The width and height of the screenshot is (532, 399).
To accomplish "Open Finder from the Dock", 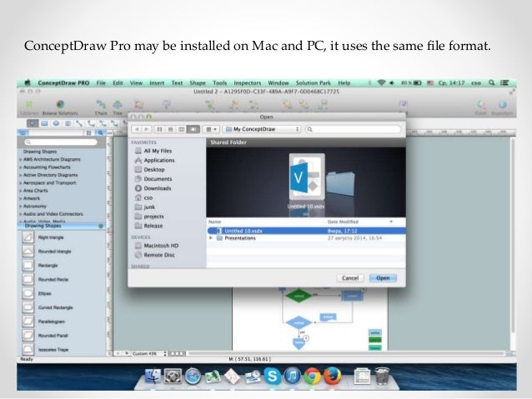I will coord(153,376).
